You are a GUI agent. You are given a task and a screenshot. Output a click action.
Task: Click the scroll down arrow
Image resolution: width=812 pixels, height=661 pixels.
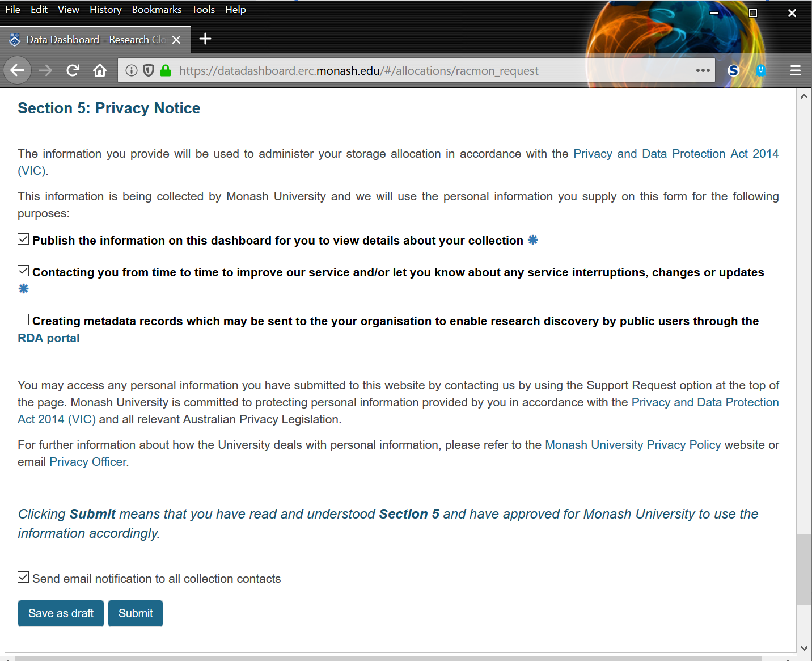[x=804, y=647]
